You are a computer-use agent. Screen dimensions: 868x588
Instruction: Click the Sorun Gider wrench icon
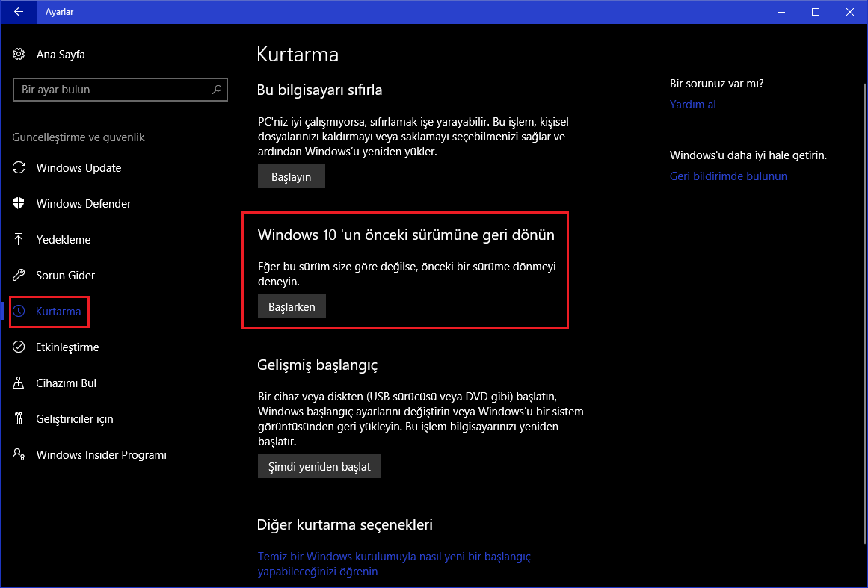19,276
